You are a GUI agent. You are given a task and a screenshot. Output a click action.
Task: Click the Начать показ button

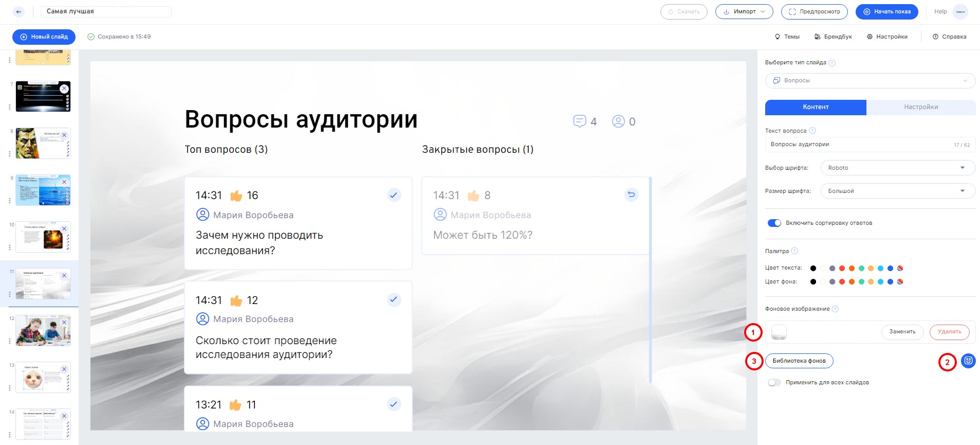[x=886, y=11]
